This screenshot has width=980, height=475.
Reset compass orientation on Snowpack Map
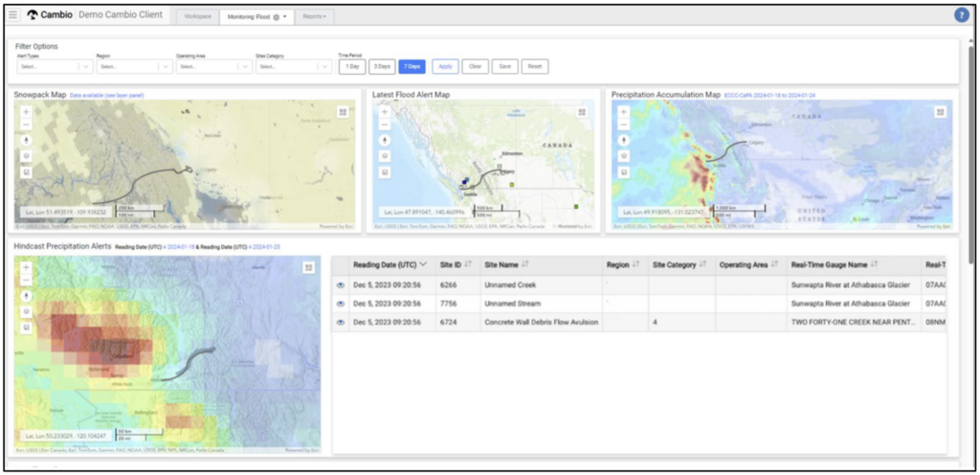pyautogui.click(x=26, y=140)
